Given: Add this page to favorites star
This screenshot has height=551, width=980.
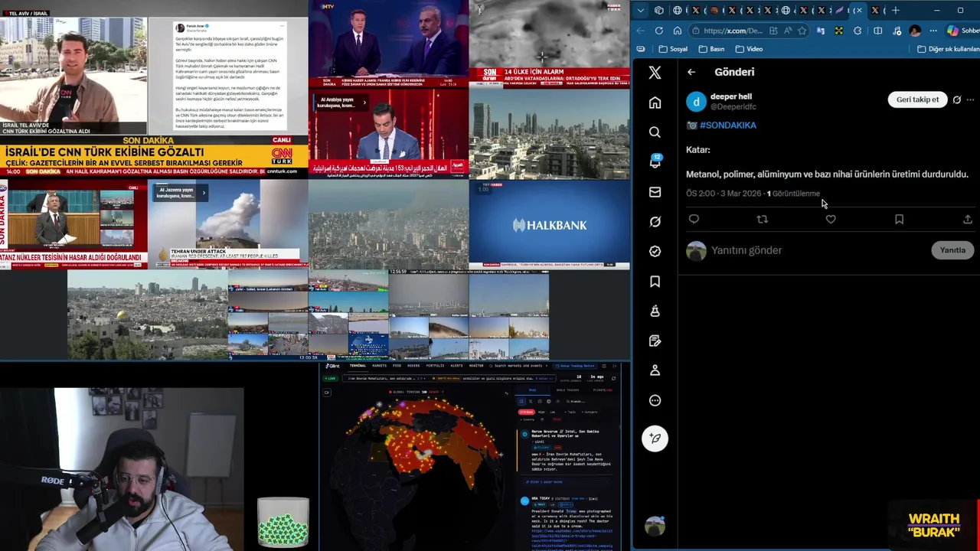Looking at the screenshot, I should (802, 31).
